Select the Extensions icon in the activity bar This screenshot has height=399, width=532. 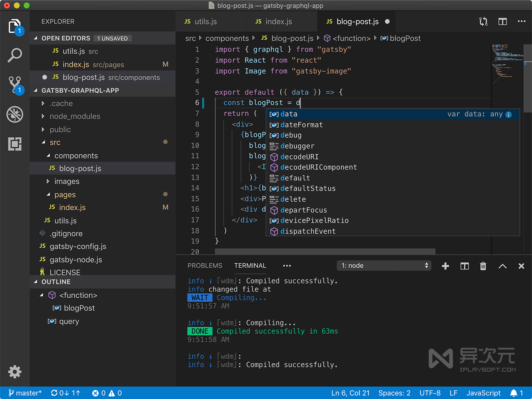point(15,144)
